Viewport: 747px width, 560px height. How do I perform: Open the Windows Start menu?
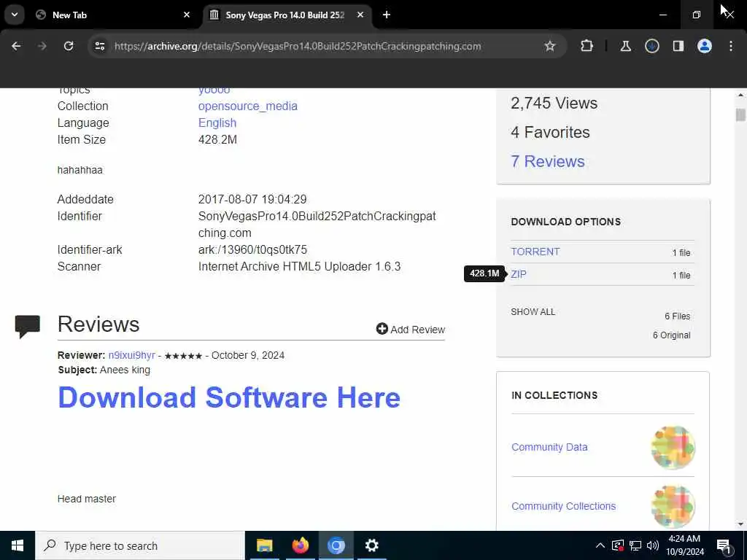pos(18,545)
